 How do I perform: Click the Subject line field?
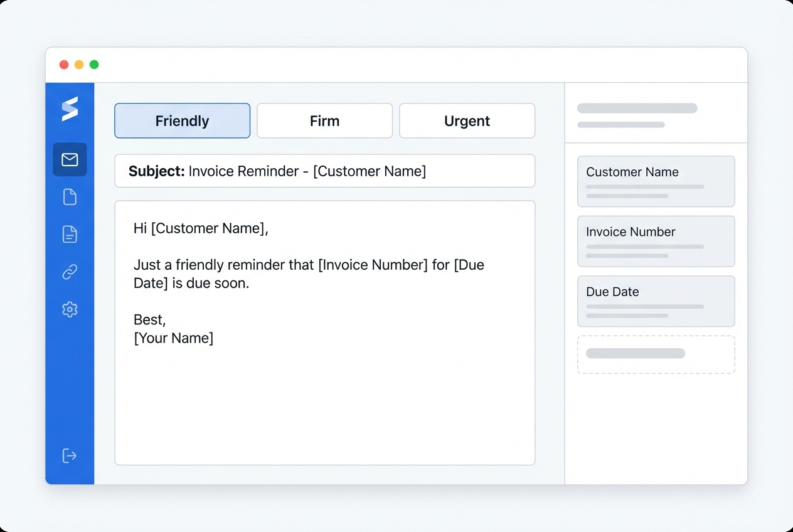pos(324,171)
